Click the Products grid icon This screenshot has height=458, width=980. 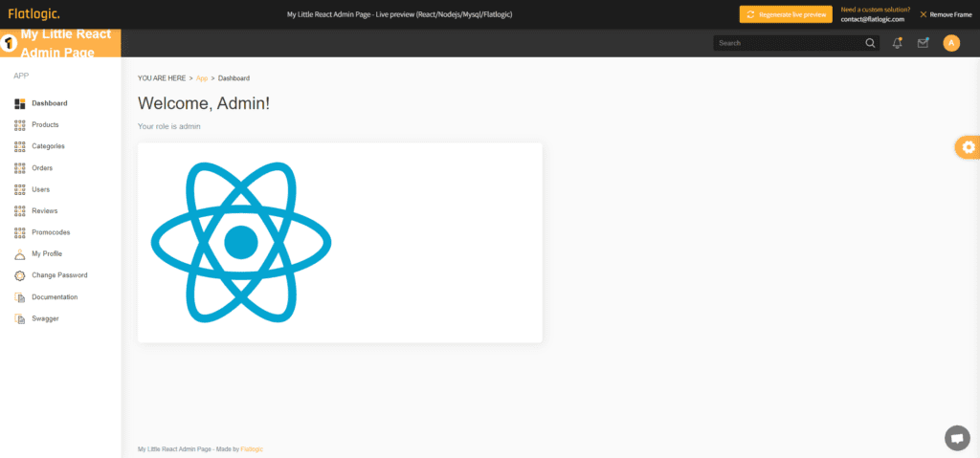[19, 125]
